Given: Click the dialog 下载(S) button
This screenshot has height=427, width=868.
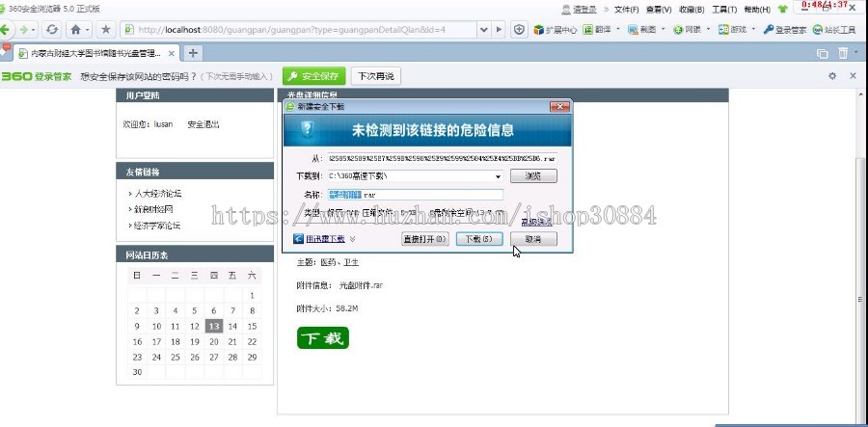Looking at the screenshot, I should 479,239.
